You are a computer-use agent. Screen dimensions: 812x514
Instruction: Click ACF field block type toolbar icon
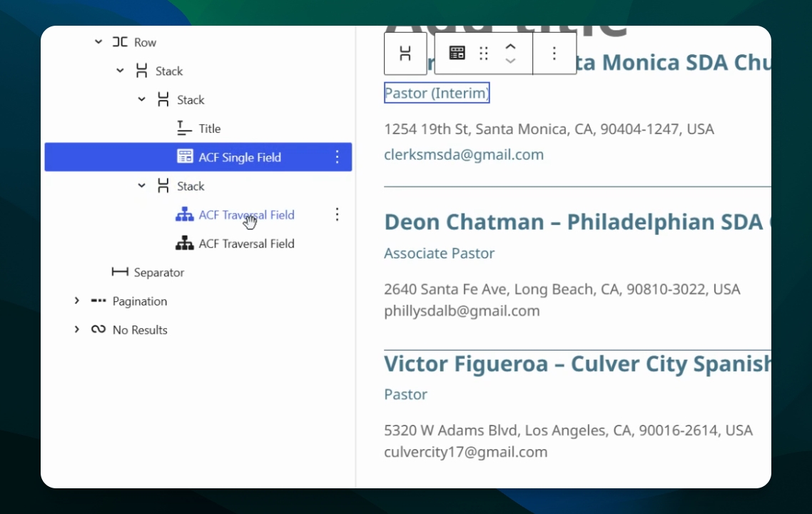(457, 53)
